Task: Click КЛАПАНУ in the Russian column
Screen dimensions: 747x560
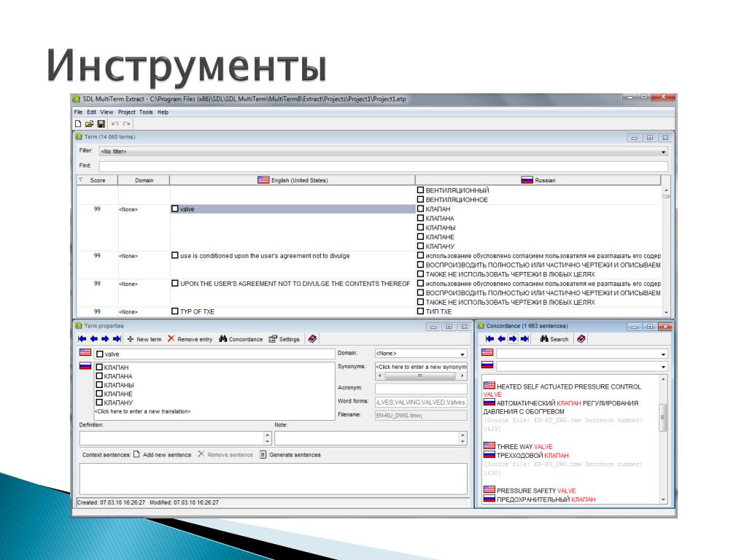Action: [440, 246]
